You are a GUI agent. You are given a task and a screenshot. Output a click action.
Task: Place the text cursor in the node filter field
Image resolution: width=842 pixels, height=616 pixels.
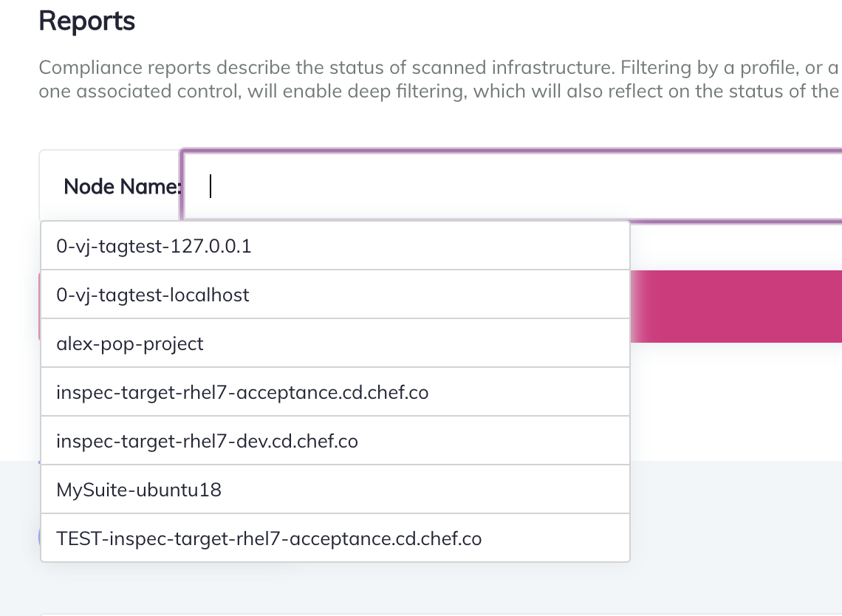(x=480, y=185)
